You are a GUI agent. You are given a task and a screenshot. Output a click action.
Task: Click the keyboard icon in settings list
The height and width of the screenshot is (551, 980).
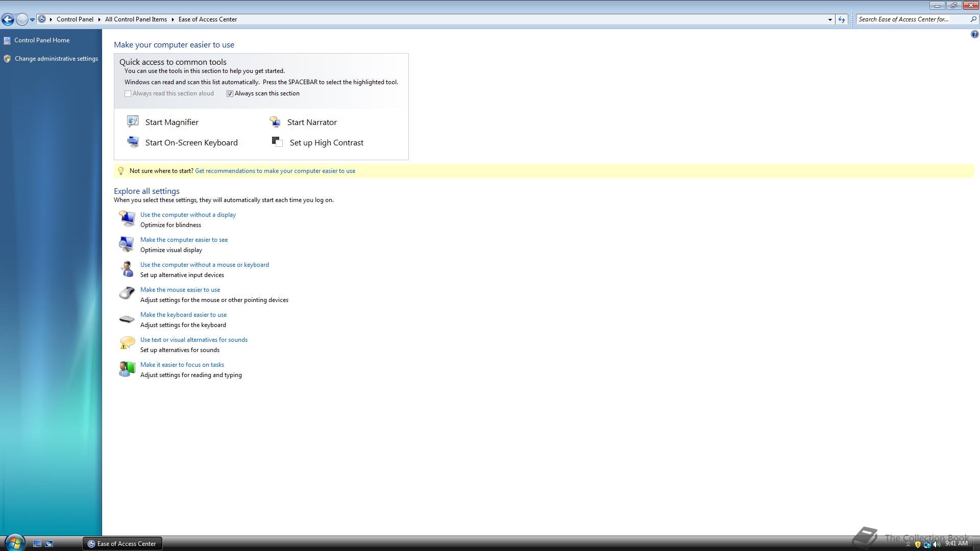tap(127, 319)
